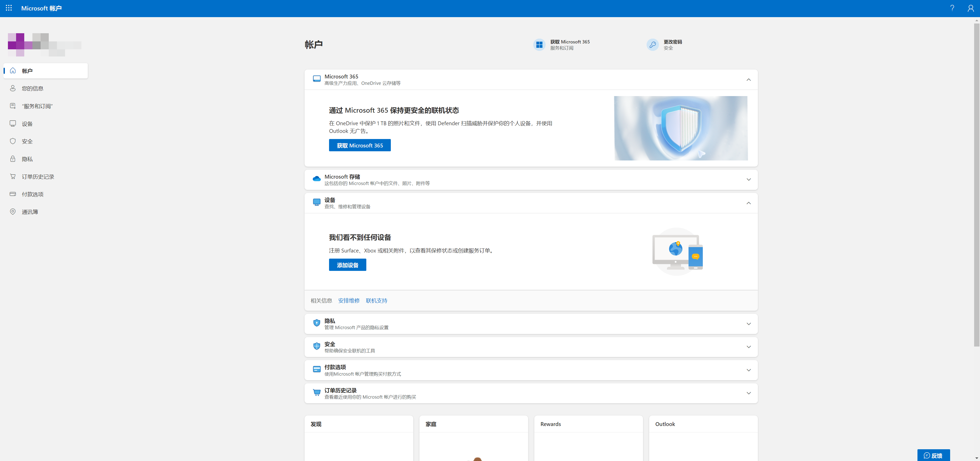The width and height of the screenshot is (980, 461).
Task: Open the 反馈 feedback button
Action: click(x=933, y=455)
